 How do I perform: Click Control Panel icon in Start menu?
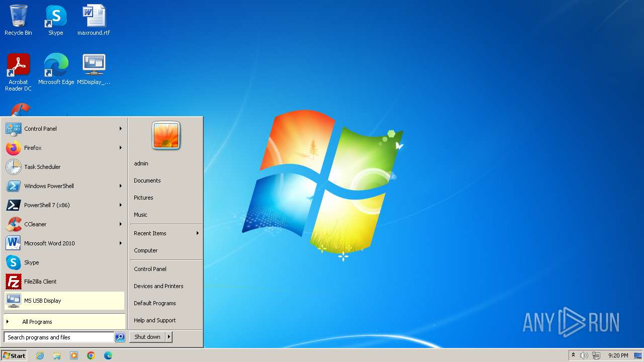[14, 129]
